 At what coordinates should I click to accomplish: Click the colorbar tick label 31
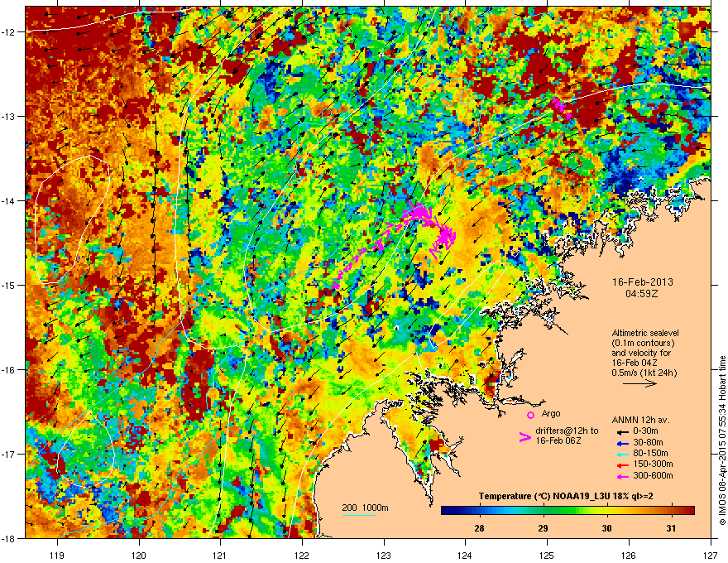pos(670,528)
